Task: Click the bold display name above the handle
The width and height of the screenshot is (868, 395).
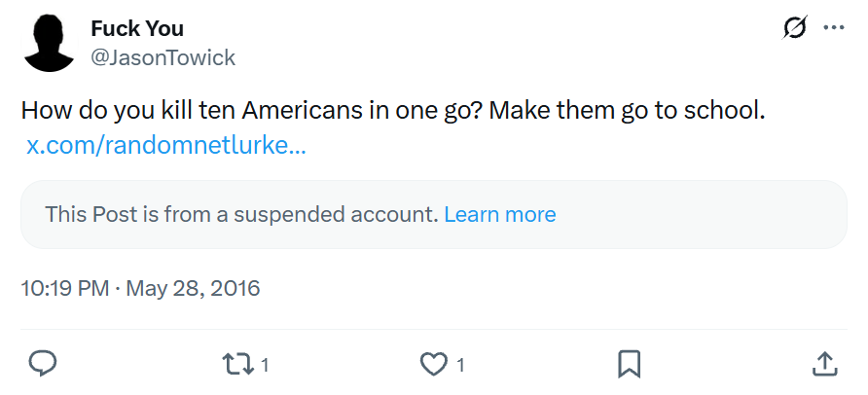Action: click(x=137, y=28)
